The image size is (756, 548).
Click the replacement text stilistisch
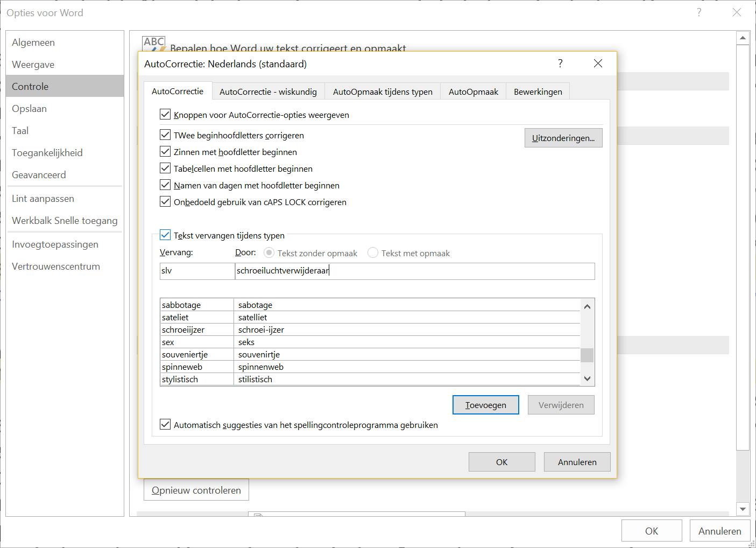click(255, 379)
